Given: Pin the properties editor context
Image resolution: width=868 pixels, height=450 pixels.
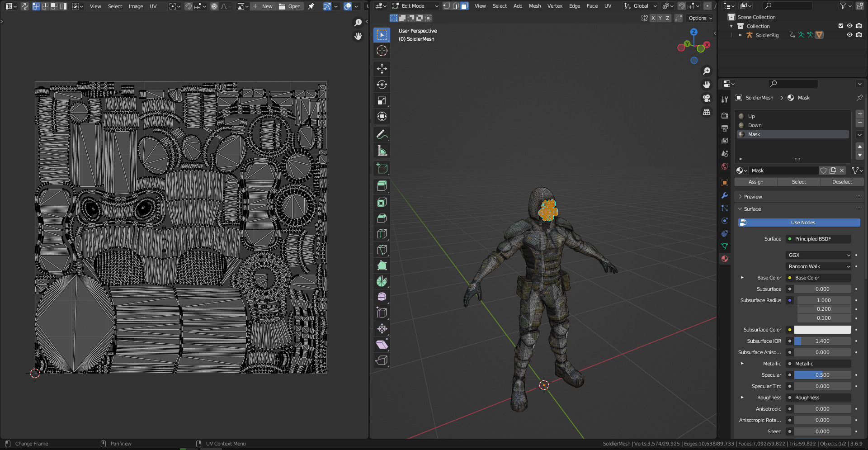Looking at the screenshot, I should point(859,98).
